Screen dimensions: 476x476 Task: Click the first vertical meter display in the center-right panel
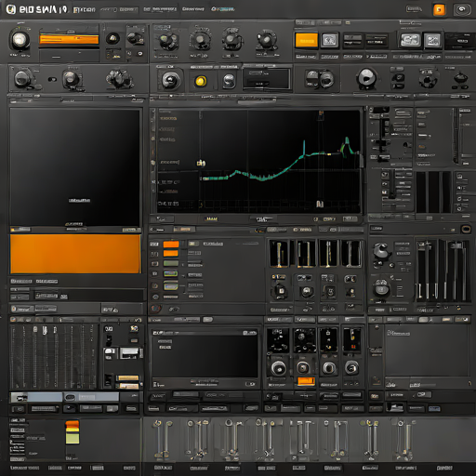coord(279,254)
